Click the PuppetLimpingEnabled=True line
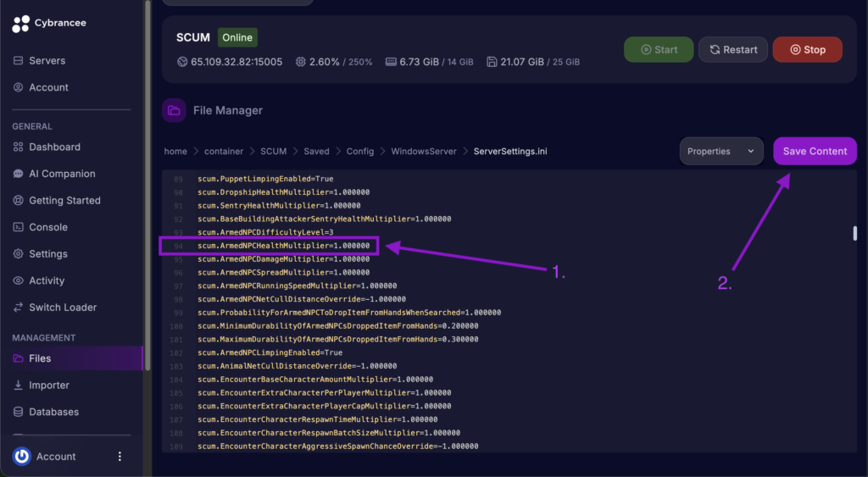Screen dimensions: 868x477 [x=265, y=179]
